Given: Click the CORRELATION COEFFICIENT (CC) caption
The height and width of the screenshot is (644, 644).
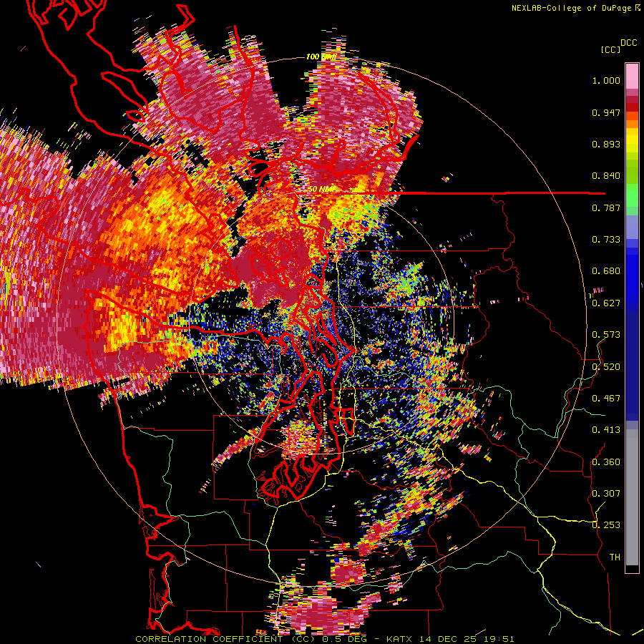Looking at the screenshot, I should coord(225,639).
